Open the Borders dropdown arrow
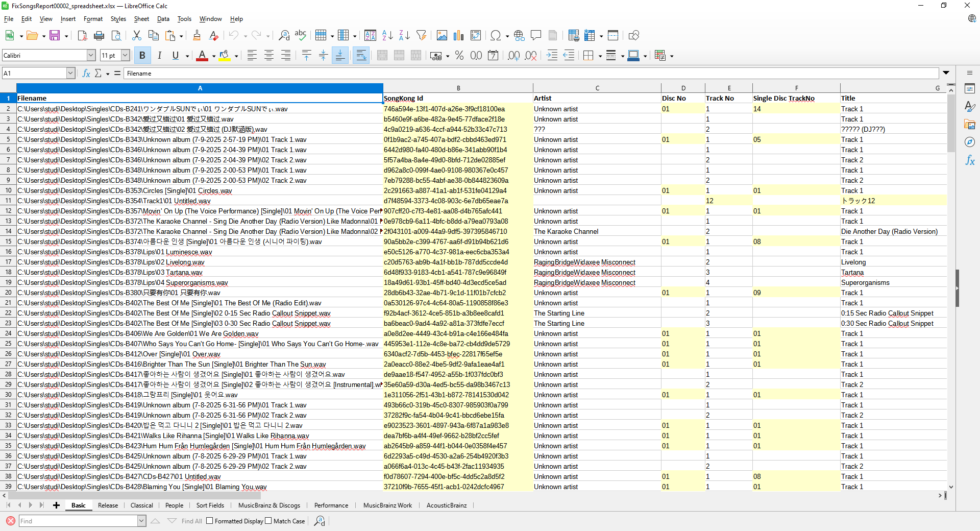The width and height of the screenshot is (980, 531). tap(600, 56)
